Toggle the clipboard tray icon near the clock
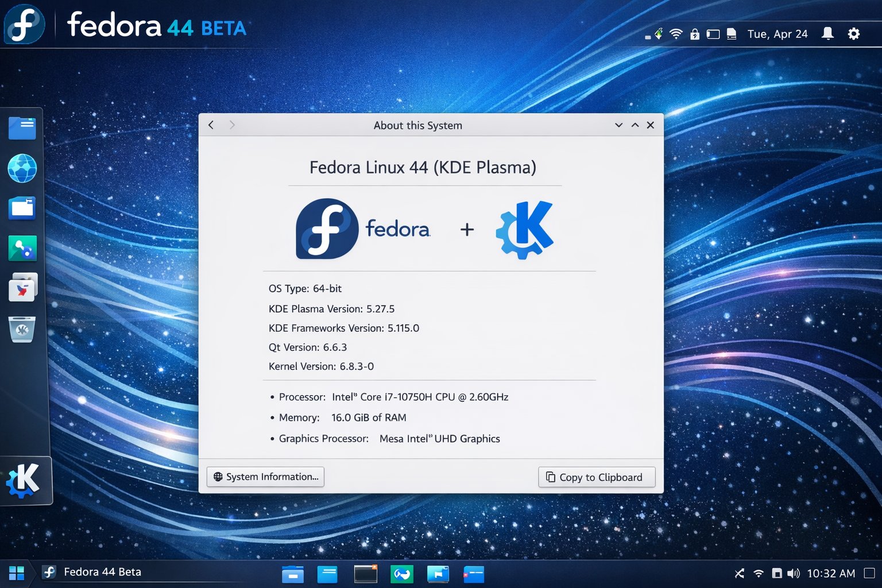882x588 pixels. click(731, 34)
